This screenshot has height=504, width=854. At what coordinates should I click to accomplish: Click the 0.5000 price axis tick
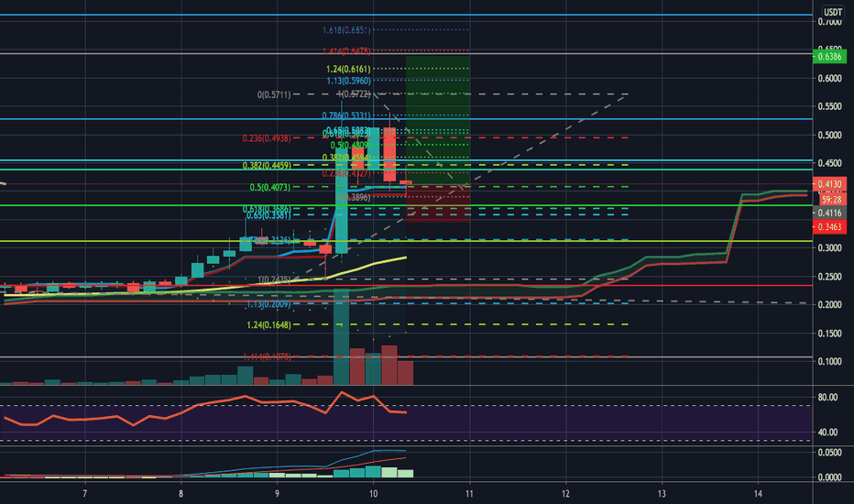coord(829,135)
